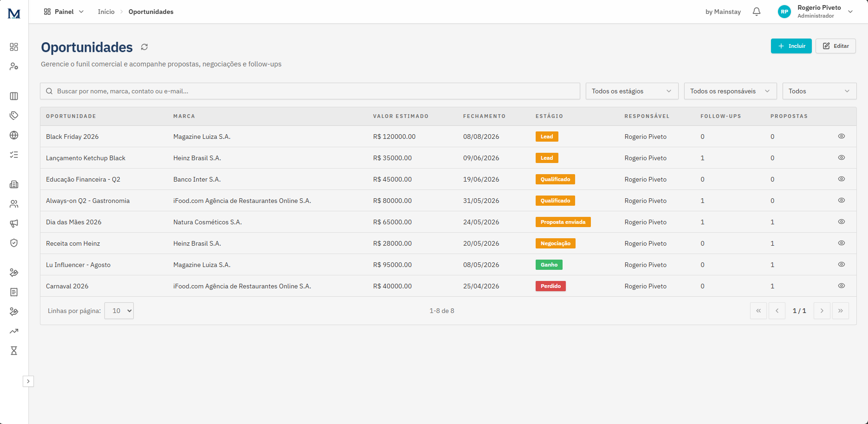The image size is (868, 424).
Task: Click the notifications bell icon
Action: pyautogui.click(x=757, y=12)
